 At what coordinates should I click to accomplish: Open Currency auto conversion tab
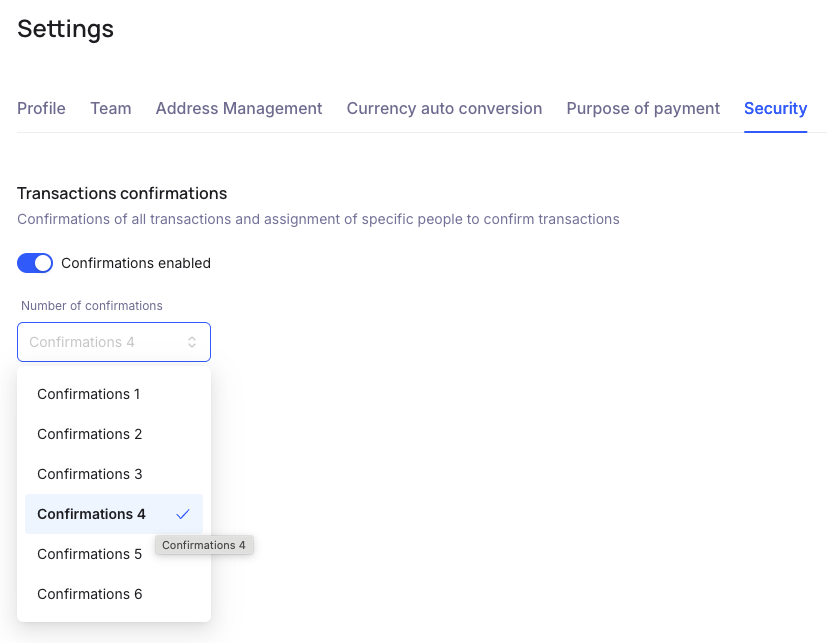(444, 108)
